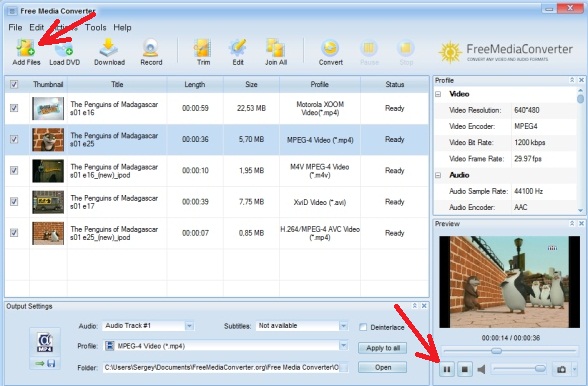Viewport: 588px width, 386px height.
Task: Click the browse button beside Folder path
Action: (344, 368)
